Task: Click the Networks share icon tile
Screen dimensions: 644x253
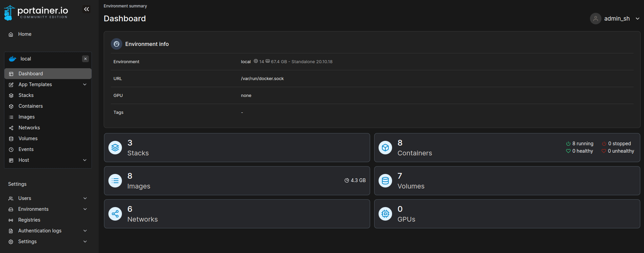Action: 115,214
